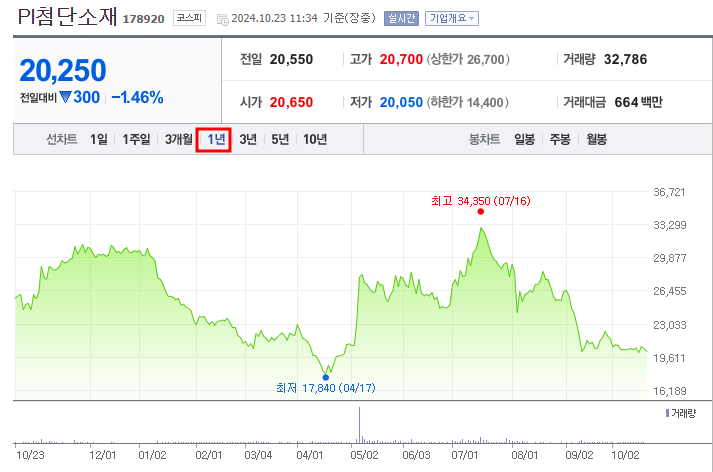Click the tallest volume bar near 05/02
This screenshot has width=713, height=472.
tap(359, 425)
